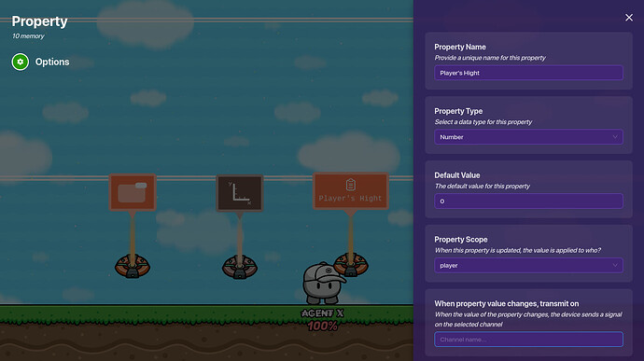Click the middle orange device base
Image resolution: width=644 pixels, height=361 pixels.
point(240,267)
